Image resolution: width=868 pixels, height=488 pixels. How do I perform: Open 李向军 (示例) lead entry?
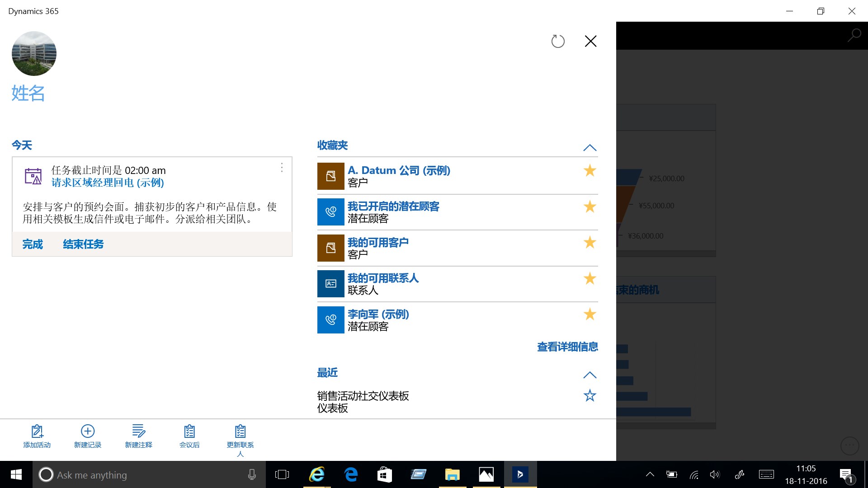click(378, 314)
